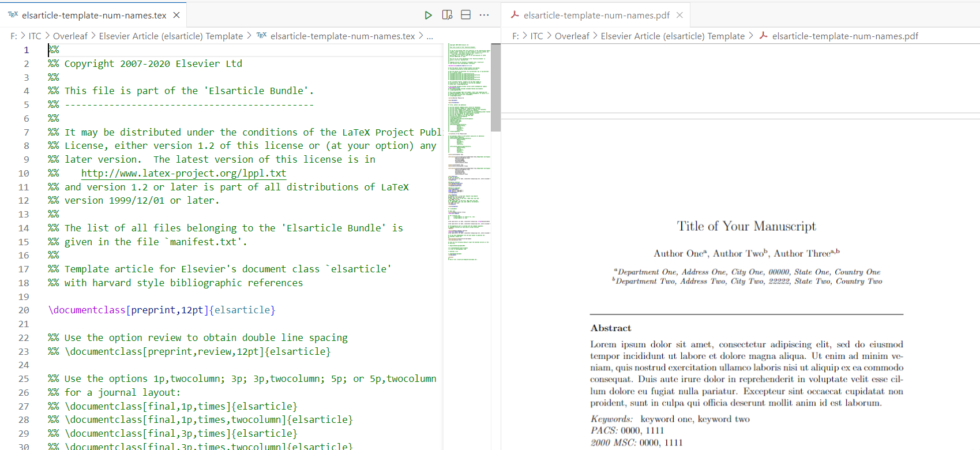Click 'Author One' in PDF author list
The image size is (980, 450).
coord(679,253)
